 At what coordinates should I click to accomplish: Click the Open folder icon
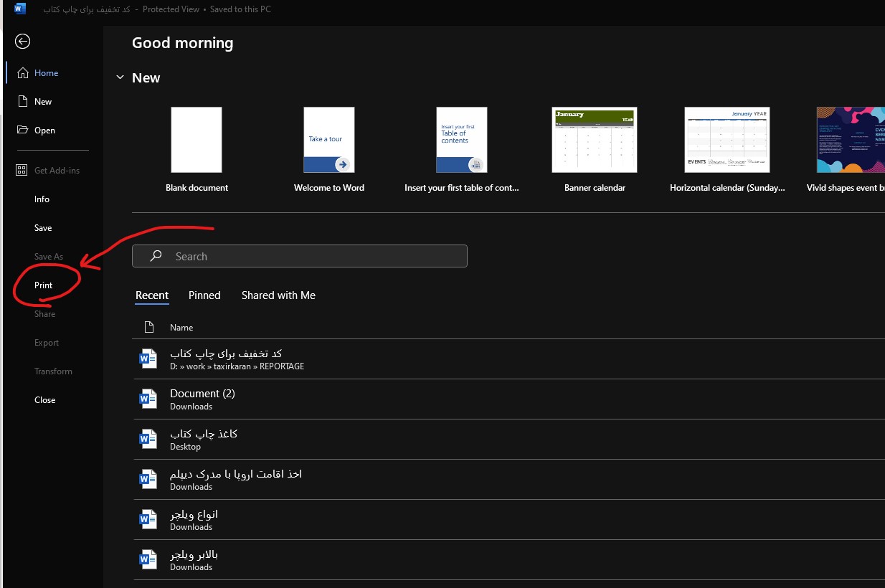(23, 131)
